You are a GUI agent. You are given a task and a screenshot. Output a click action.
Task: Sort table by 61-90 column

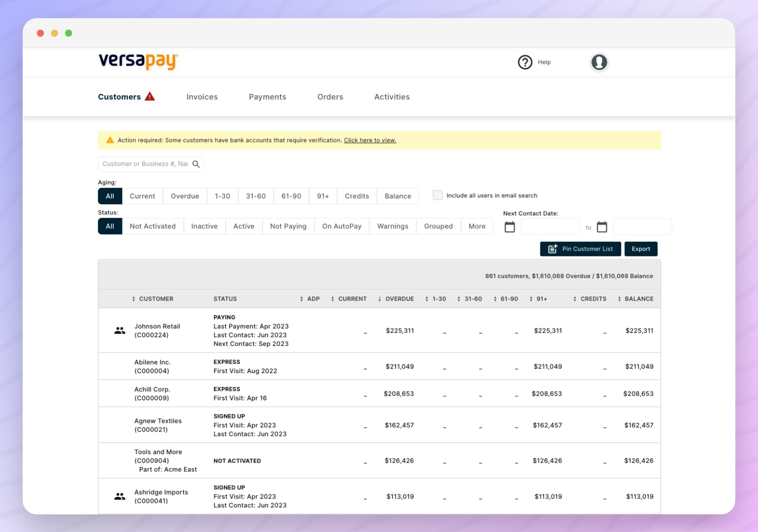506,299
